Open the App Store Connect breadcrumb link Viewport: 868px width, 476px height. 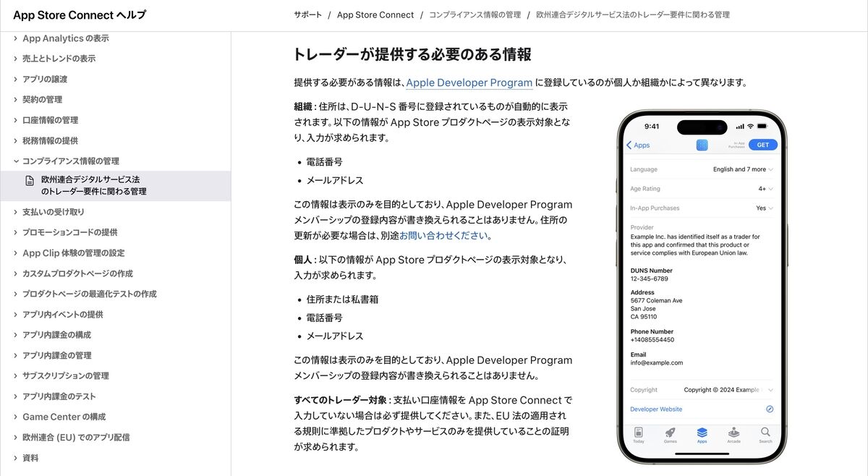tap(375, 14)
